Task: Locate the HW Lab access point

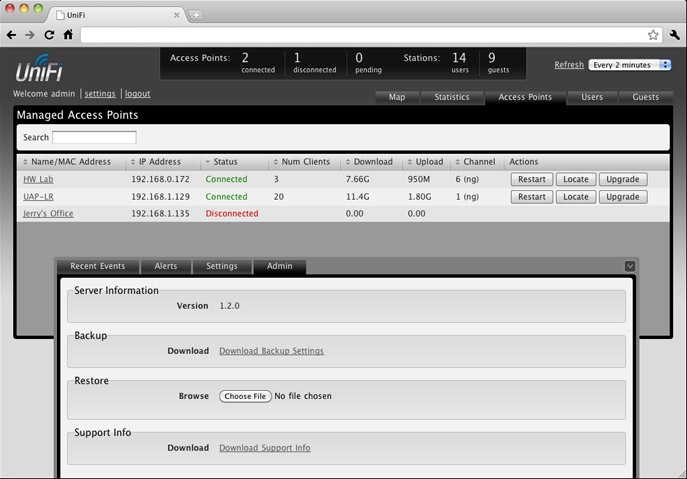Action: point(576,179)
